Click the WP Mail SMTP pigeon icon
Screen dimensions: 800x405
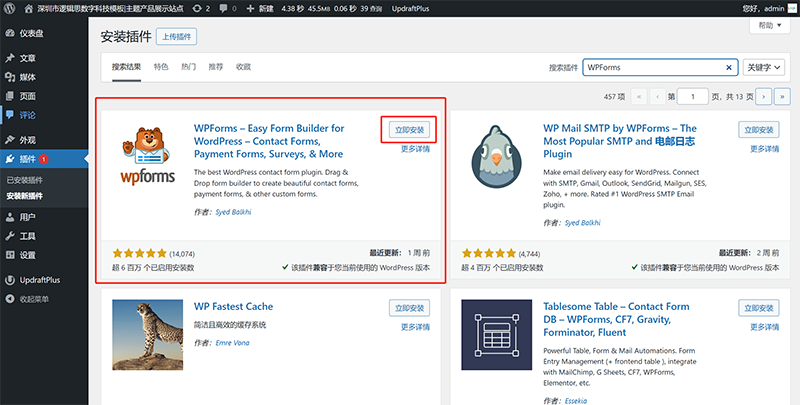496,157
